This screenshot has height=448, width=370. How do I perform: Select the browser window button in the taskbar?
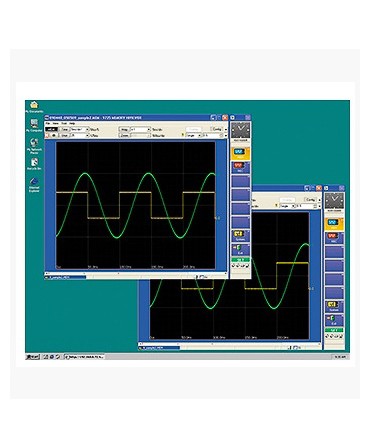coord(84,357)
